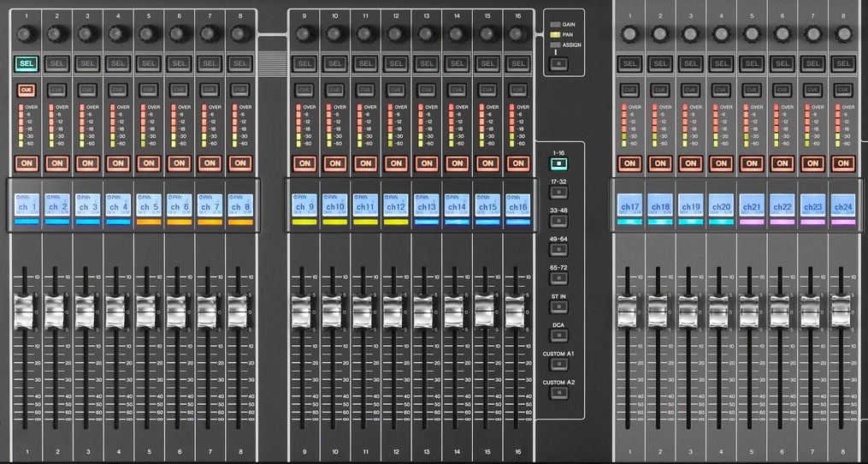868x464 pixels.
Task: Open channel bank 33-48
Action: point(558,221)
